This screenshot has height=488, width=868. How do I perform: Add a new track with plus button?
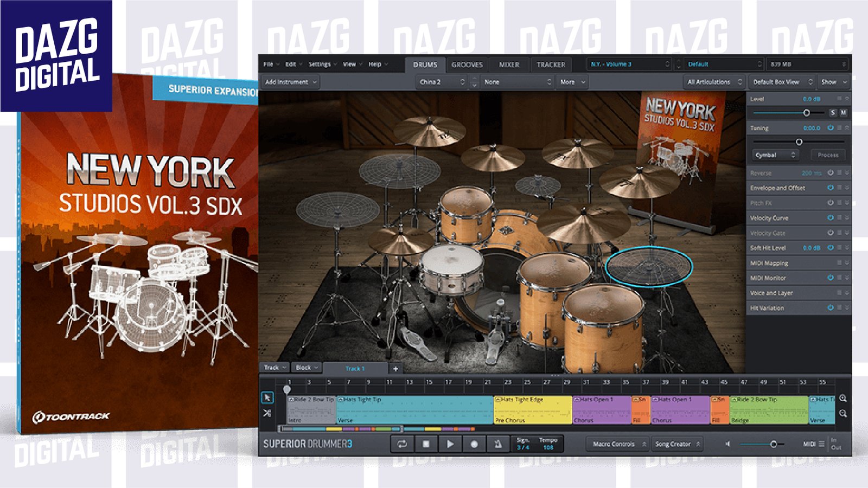coord(395,369)
